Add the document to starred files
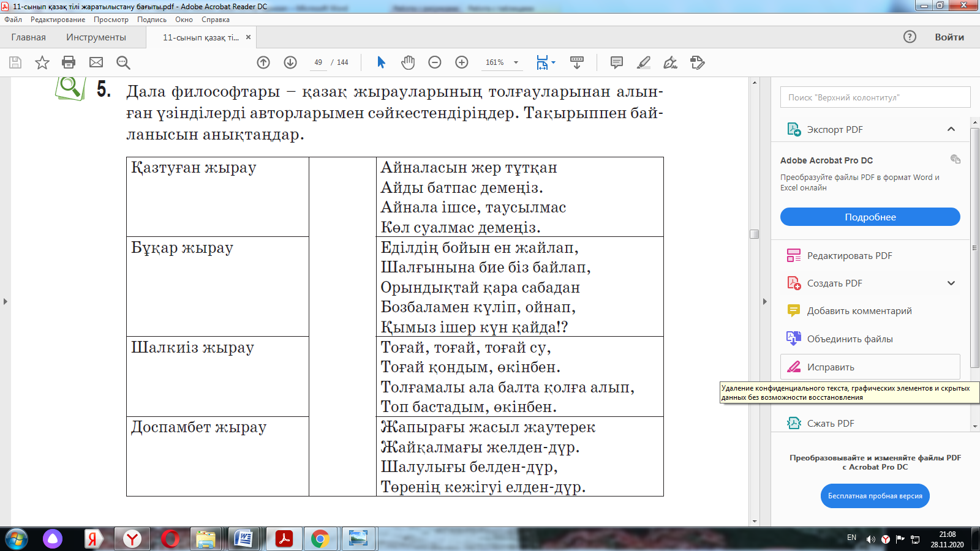 pyautogui.click(x=42, y=62)
